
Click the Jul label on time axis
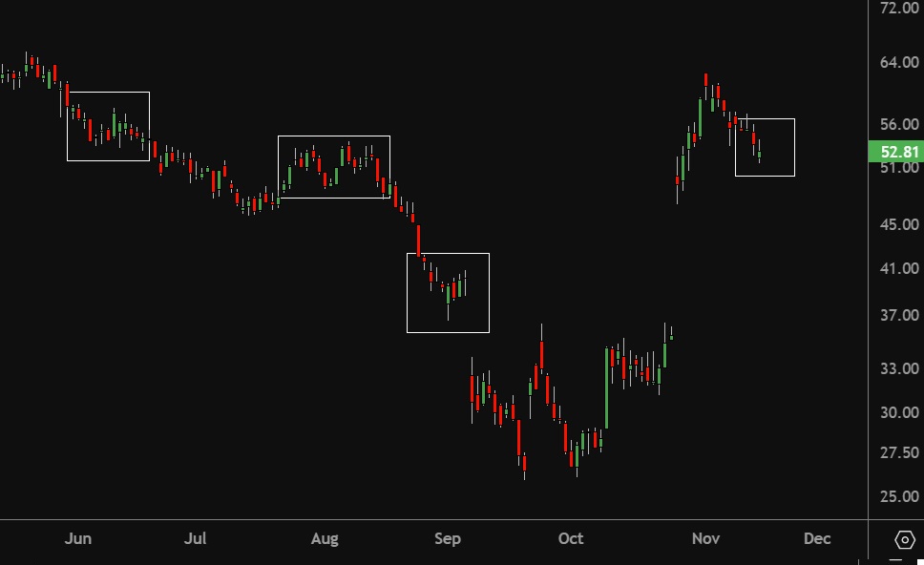tap(195, 539)
